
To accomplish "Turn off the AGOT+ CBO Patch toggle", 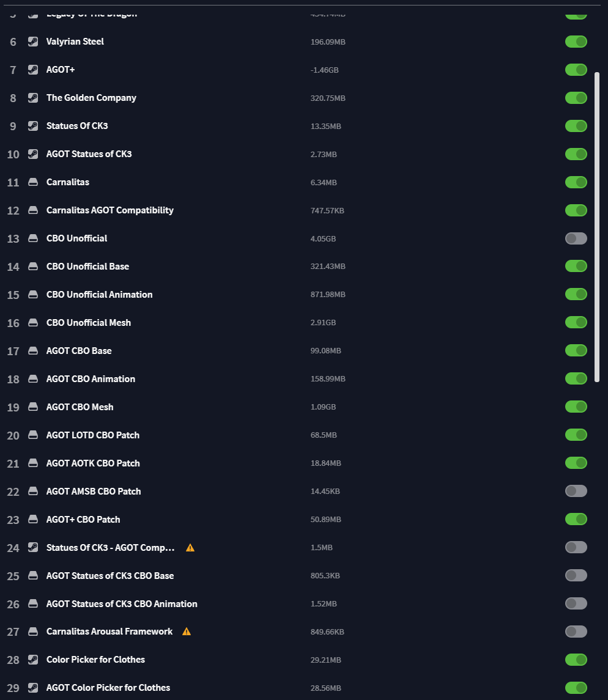I will click(576, 519).
